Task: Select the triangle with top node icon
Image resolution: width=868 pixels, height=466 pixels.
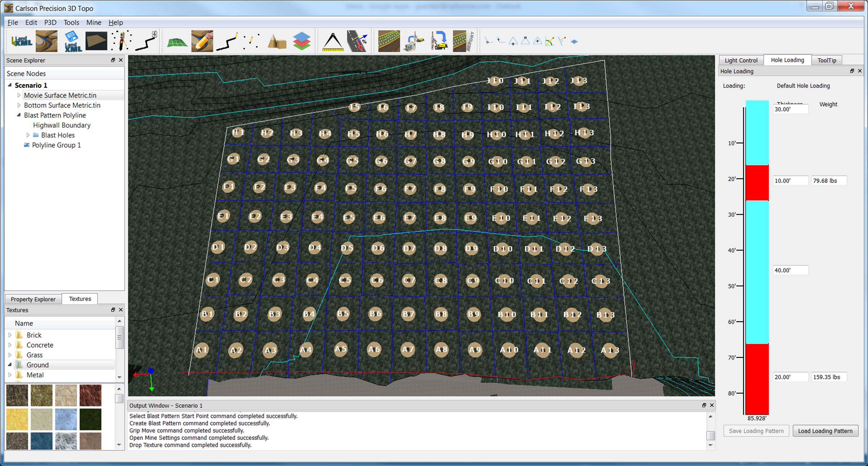Action: (525, 41)
